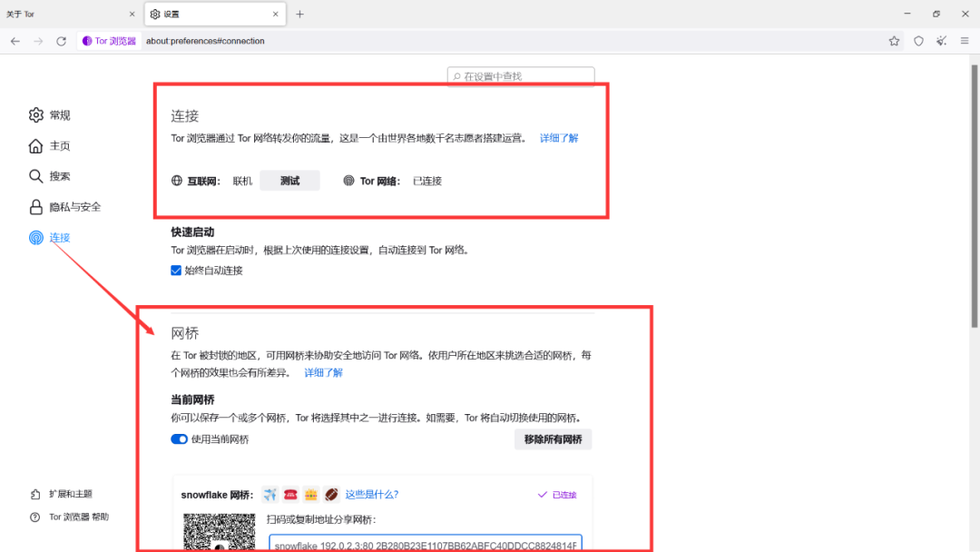Click the vertical page scrollbar
The image size is (980, 552).
pyautogui.click(x=975, y=195)
